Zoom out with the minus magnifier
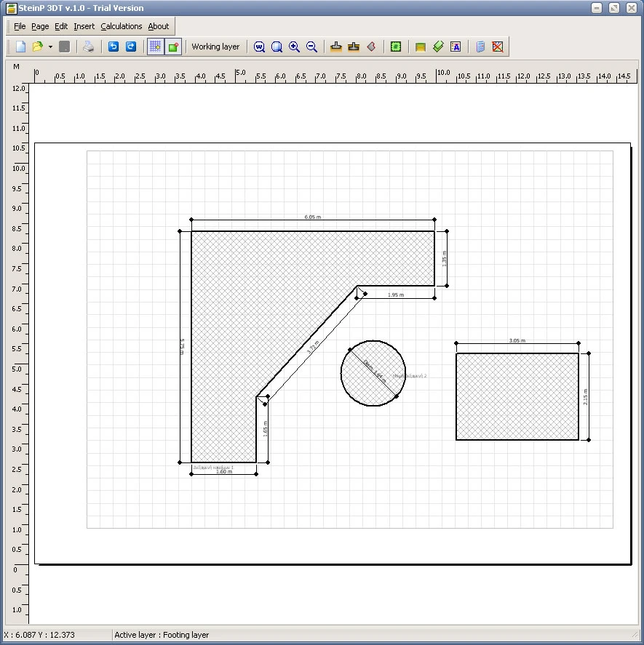Image resolution: width=644 pixels, height=645 pixels. (311, 47)
